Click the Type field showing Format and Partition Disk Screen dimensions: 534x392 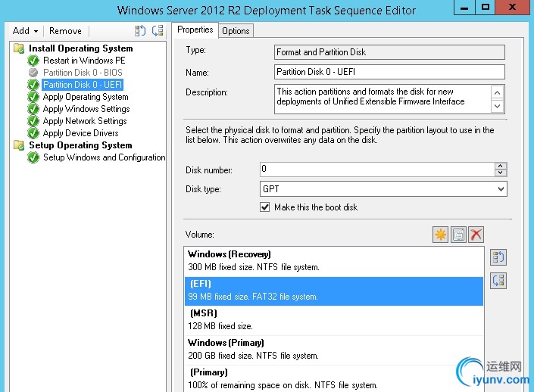pyautogui.click(x=389, y=52)
